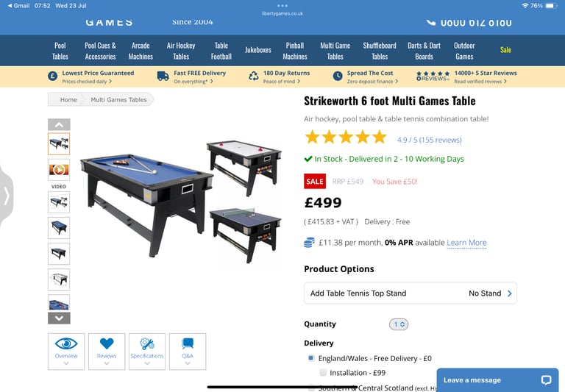This screenshot has height=392, width=565.
Task: Open the Sale menu item
Action: (x=505, y=50)
